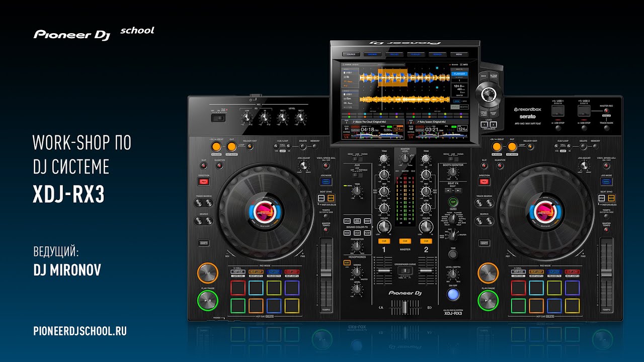
Task: Toggle the red REV direction button on deck 1
Action: 204,181
